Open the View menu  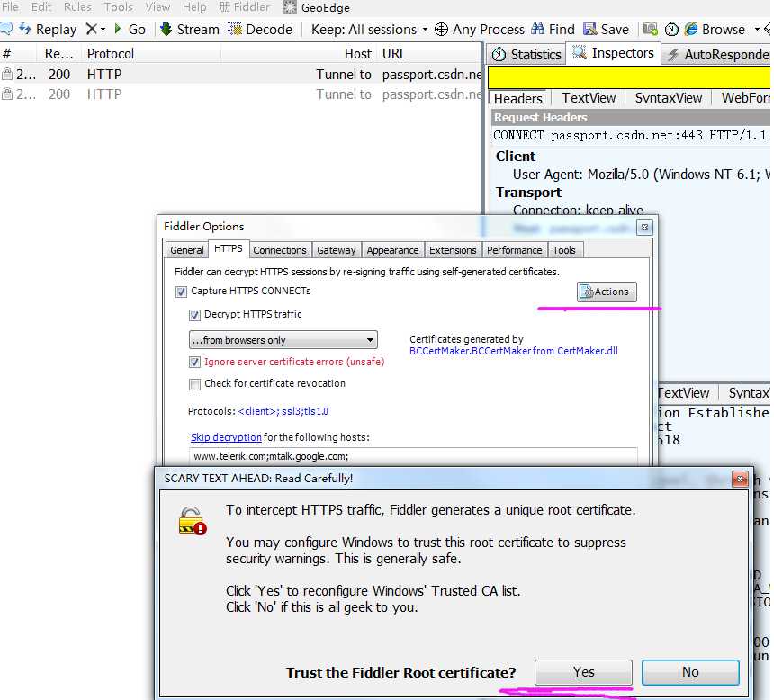(x=157, y=7)
